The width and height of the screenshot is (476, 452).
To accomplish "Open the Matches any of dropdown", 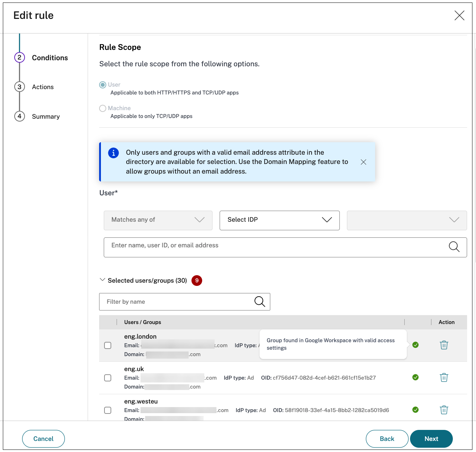I will pyautogui.click(x=158, y=220).
